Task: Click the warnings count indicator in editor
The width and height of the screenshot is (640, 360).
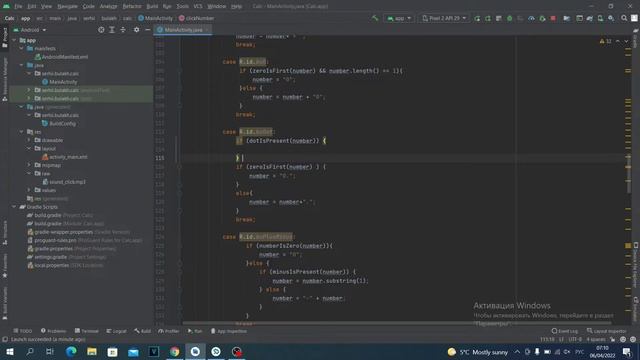Action: 606,41
